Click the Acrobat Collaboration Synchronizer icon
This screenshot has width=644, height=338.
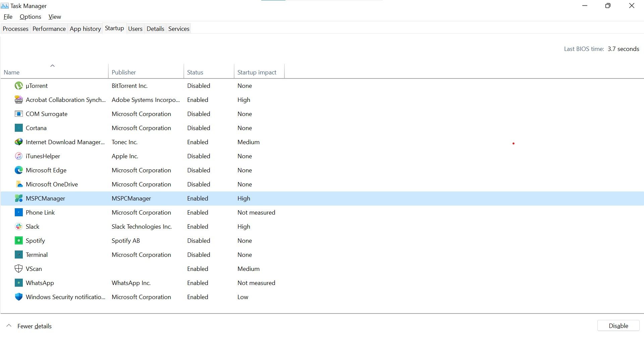click(x=19, y=100)
